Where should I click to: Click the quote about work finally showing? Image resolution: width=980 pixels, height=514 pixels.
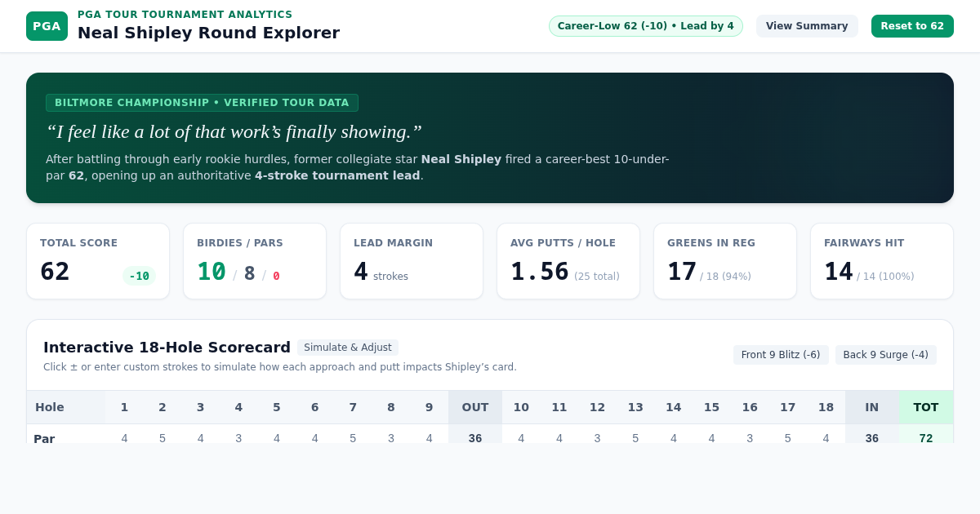(234, 131)
